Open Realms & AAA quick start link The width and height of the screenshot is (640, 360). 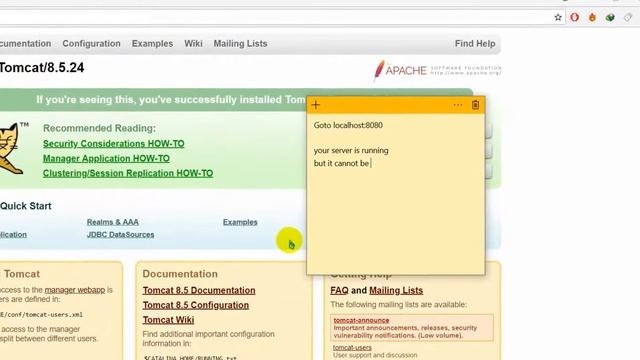pyautogui.click(x=113, y=222)
